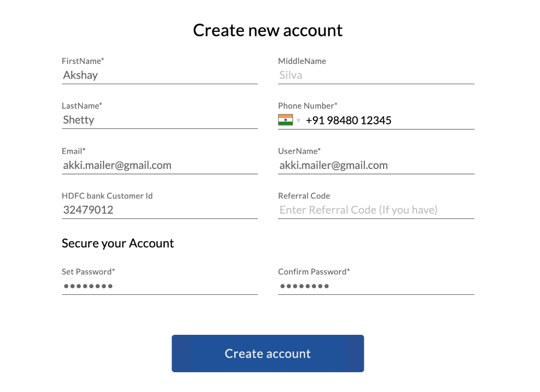Click the 'Phone Number*' label text
The width and height of the screenshot is (540, 392).
308,106
